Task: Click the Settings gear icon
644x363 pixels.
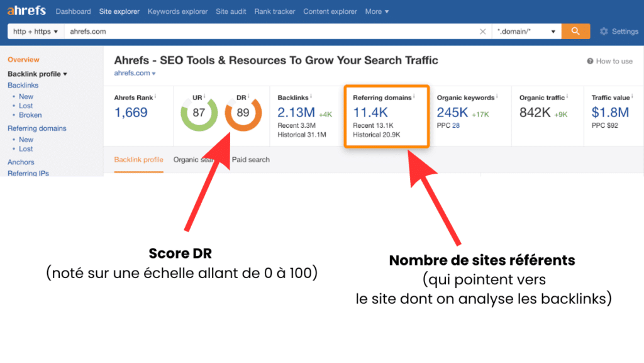Action: point(603,31)
